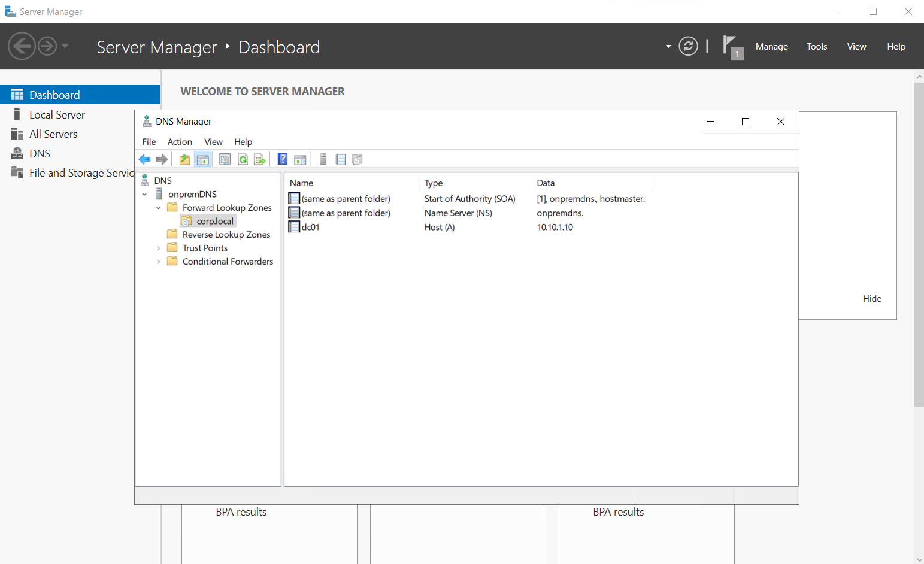Screen dimensions: 924x564
Task: Click the scroll-down arrow of Server Manager scrollbar
Action: (x=919, y=560)
